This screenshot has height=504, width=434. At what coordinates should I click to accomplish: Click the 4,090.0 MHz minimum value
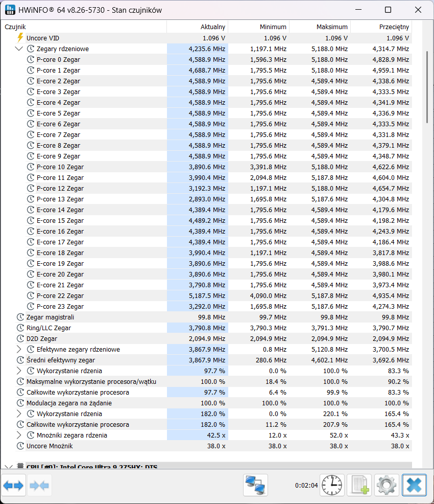269,296
